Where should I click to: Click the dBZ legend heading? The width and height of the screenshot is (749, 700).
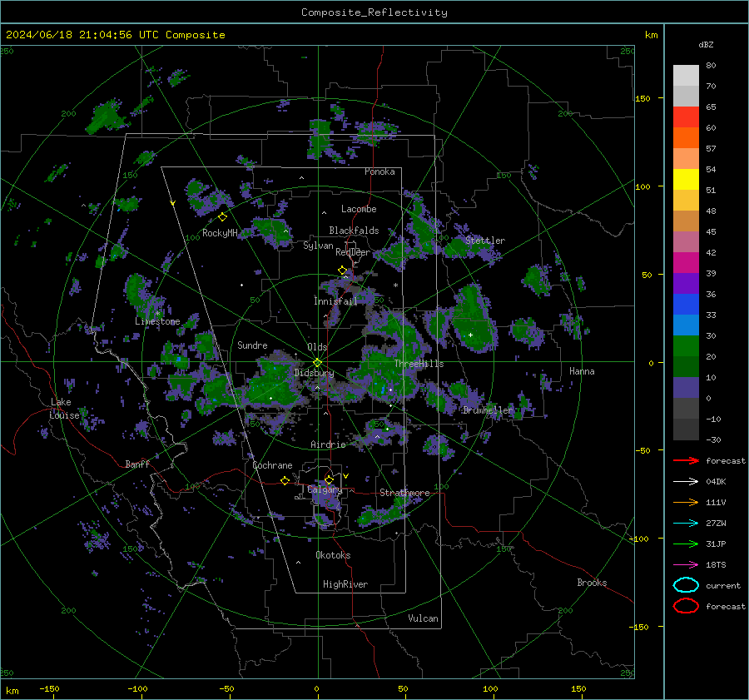pos(706,44)
